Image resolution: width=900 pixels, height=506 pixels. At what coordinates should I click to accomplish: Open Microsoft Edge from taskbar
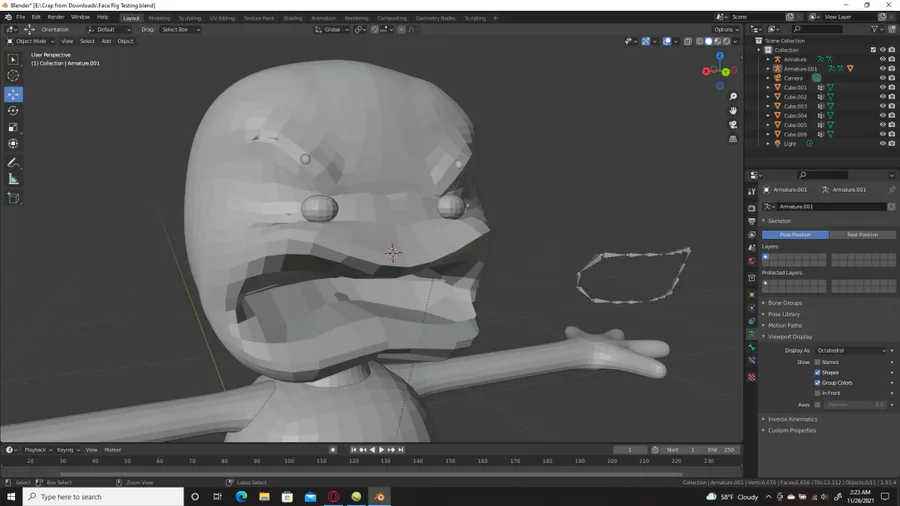point(241,497)
